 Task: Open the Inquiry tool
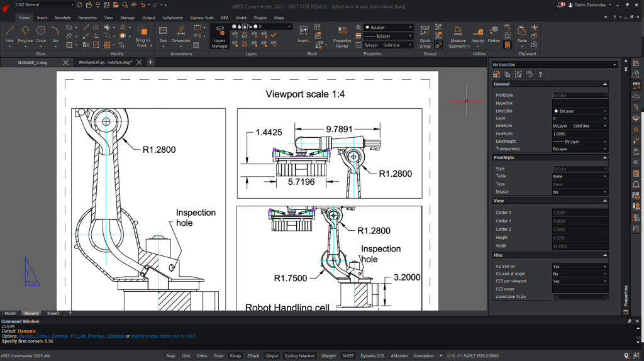478,35
